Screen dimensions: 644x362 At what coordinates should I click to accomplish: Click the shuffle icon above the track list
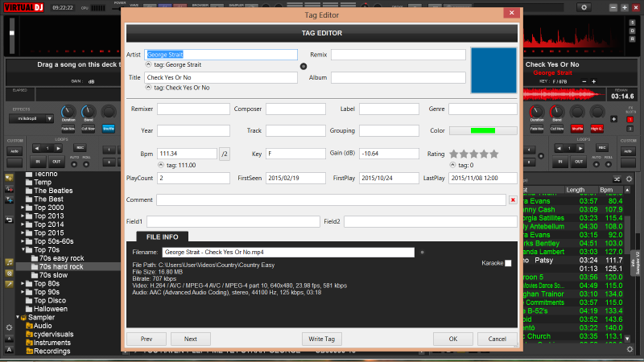point(617,178)
